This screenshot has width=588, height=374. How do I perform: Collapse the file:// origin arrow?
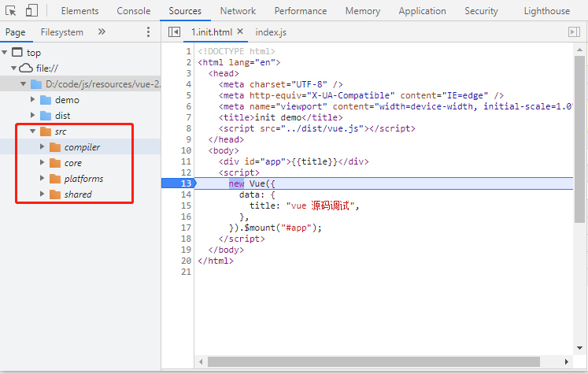(13, 69)
